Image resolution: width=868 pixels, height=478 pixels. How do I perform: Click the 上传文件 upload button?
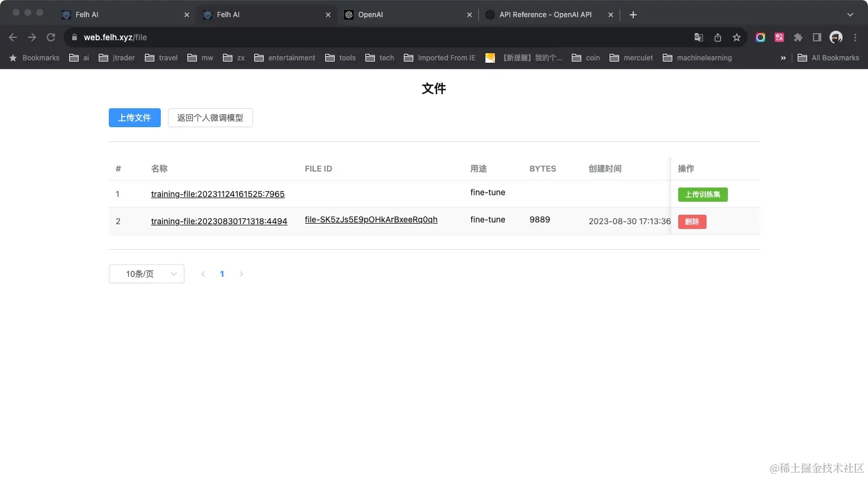coord(134,118)
